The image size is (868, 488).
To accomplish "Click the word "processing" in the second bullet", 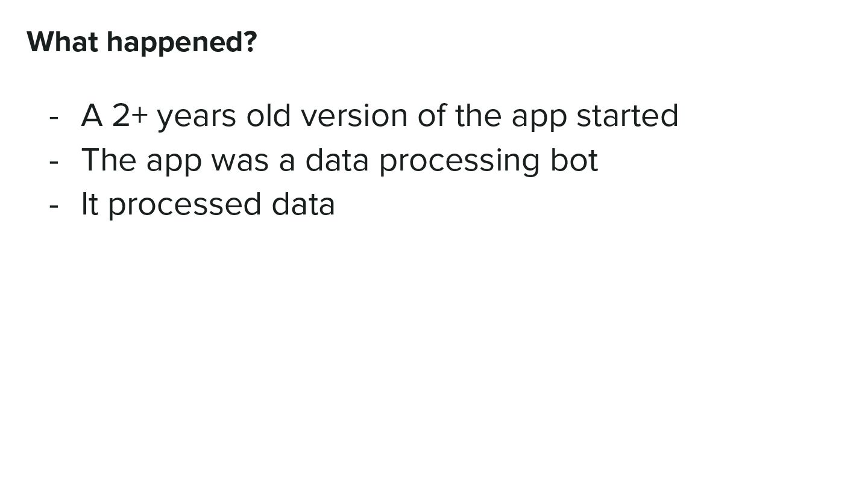I will click(x=459, y=161).
